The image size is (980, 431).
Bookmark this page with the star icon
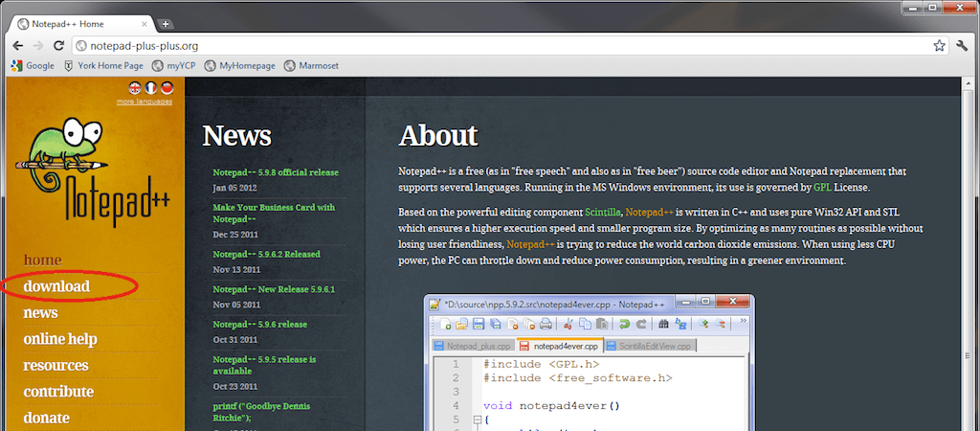[939, 46]
